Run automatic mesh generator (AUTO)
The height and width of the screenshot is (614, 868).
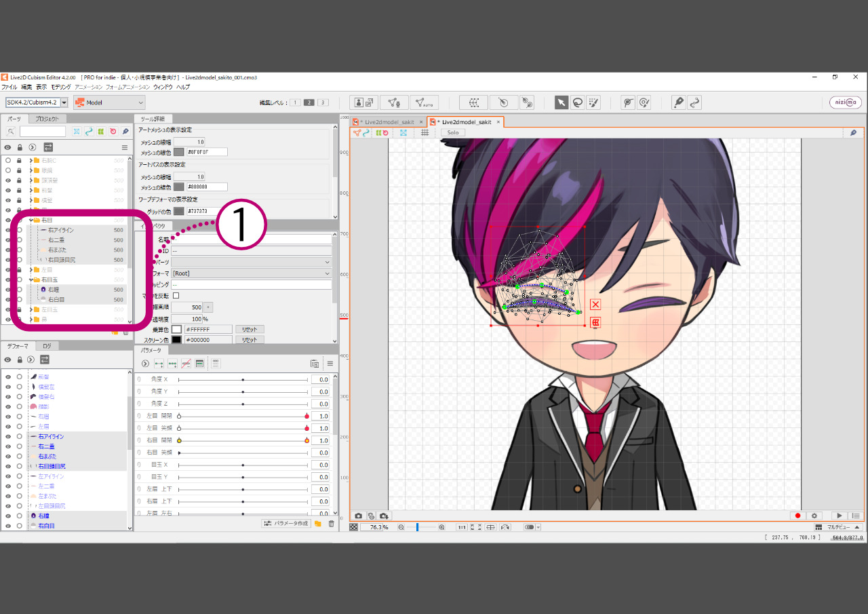coord(424,102)
